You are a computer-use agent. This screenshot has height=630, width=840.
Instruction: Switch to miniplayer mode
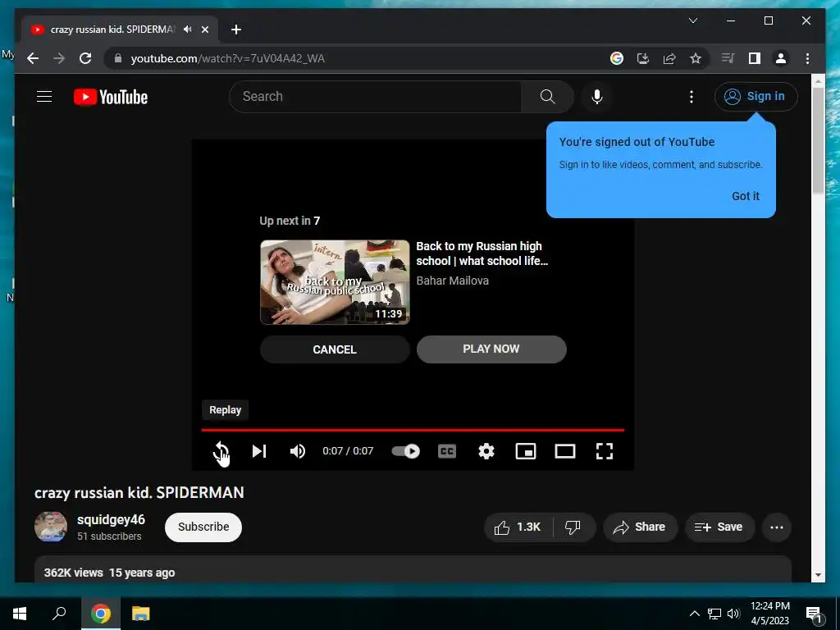click(526, 451)
